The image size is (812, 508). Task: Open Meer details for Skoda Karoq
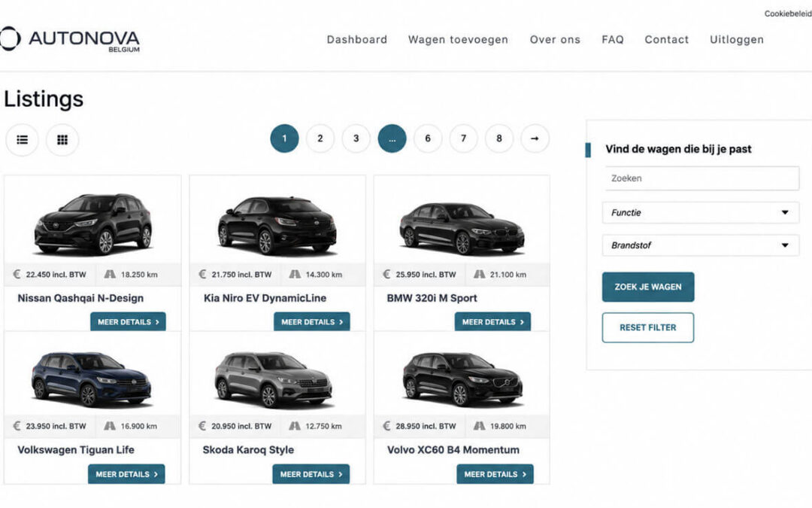tap(311, 474)
